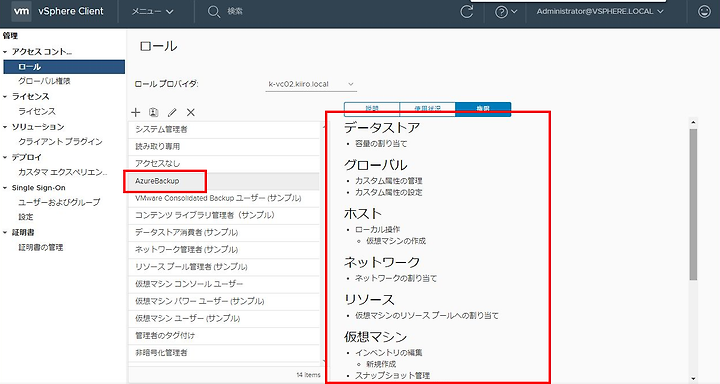Click the privileges panel vertical scrollbar
720x384 pixels.
pyautogui.click(x=693, y=204)
